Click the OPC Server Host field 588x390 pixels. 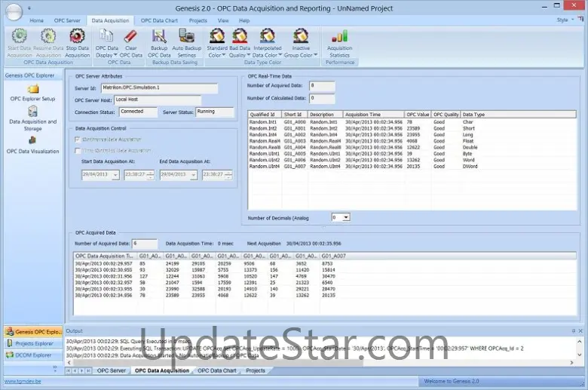[x=158, y=100]
